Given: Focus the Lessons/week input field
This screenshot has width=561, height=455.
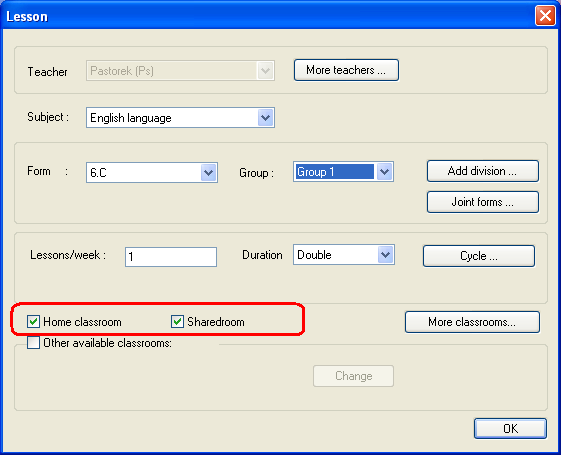Looking at the screenshot, I should pos(171,257).
